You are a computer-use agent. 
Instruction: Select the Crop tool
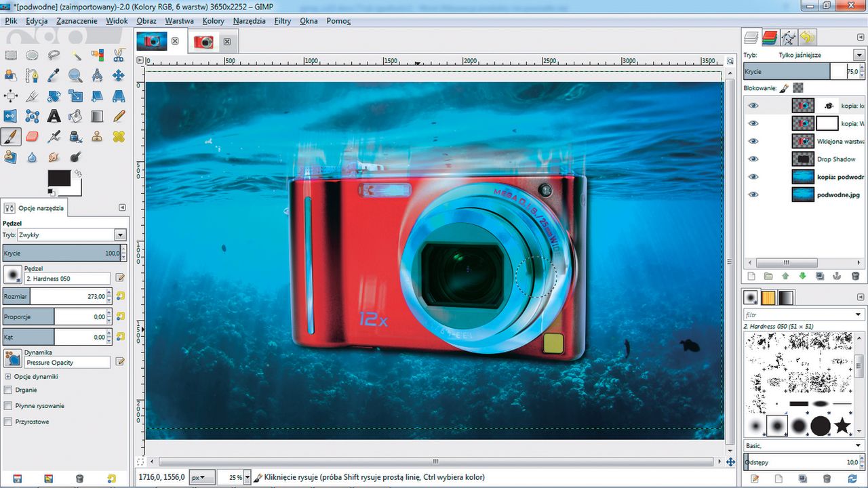click(x=32, y=96)
